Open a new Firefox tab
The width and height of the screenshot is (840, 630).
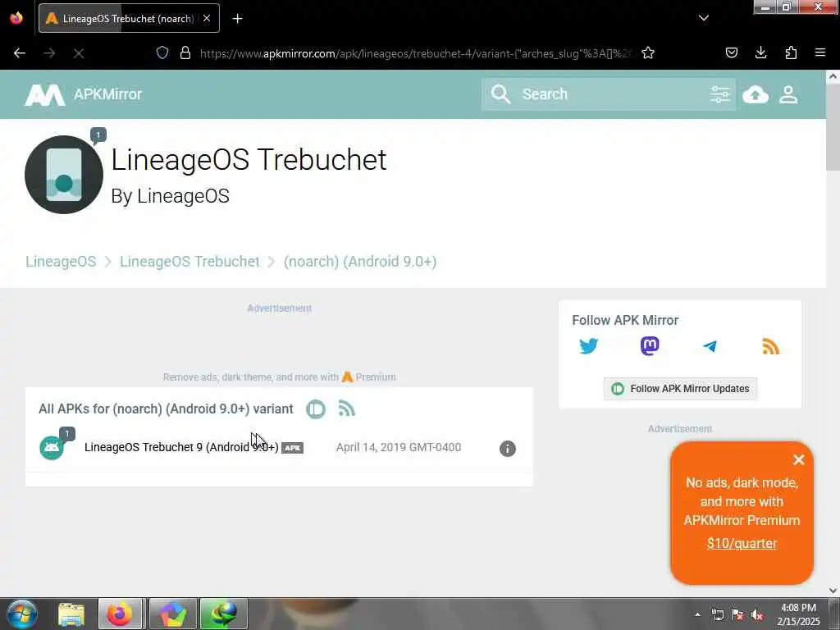pos(237,19)
